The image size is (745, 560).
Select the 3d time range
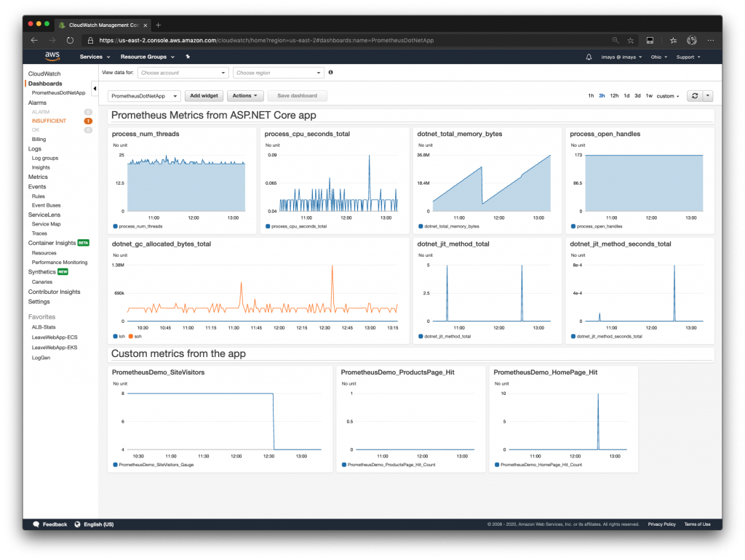click(637, 96)
